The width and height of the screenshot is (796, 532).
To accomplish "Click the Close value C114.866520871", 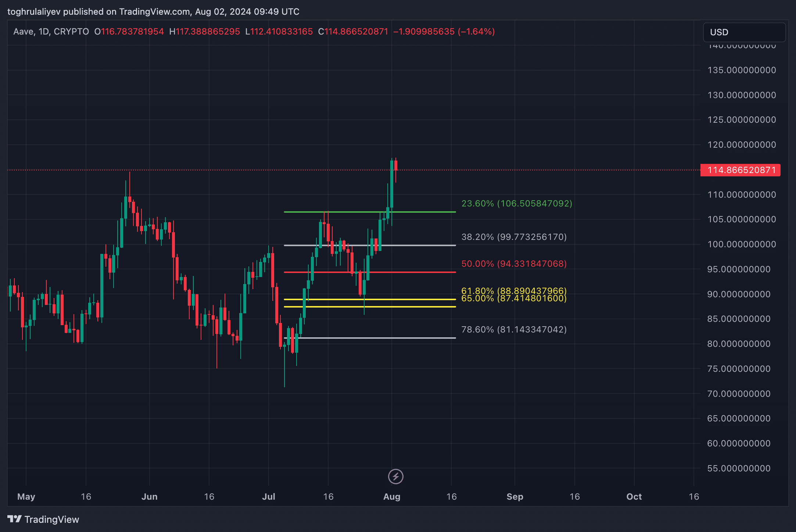I will pos(353,32).
